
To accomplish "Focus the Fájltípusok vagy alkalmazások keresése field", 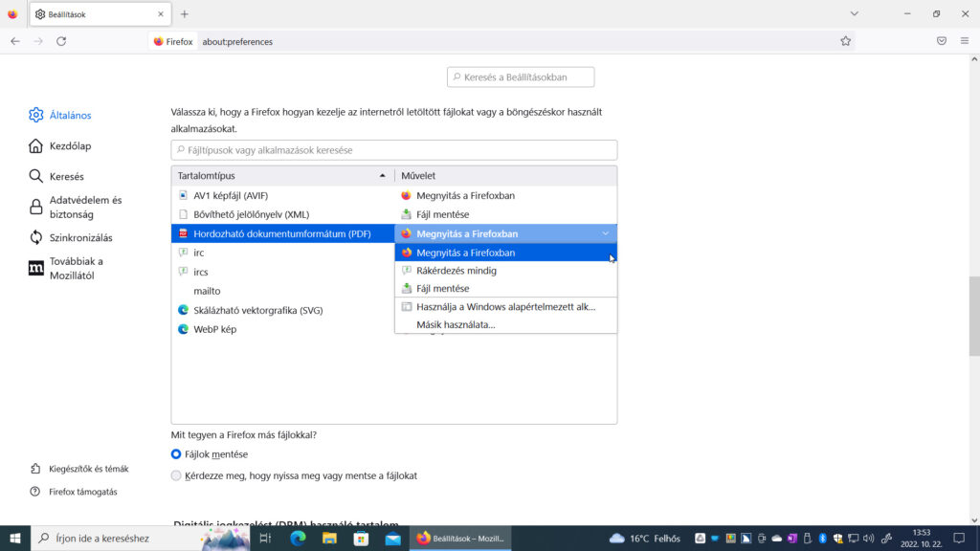I will (393, 150).
